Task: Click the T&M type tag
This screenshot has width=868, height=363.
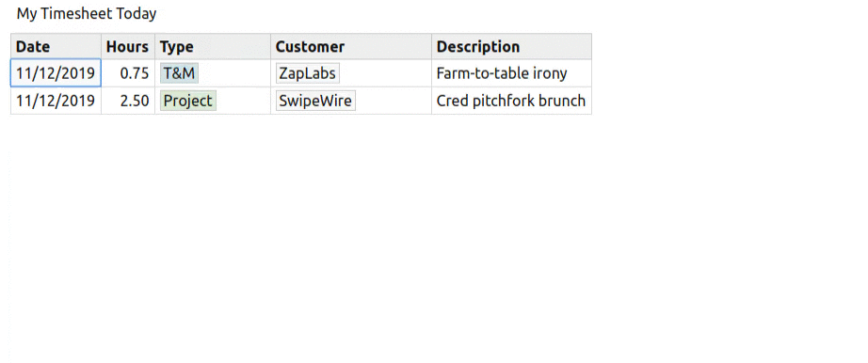Action: [x=180, y=73]
